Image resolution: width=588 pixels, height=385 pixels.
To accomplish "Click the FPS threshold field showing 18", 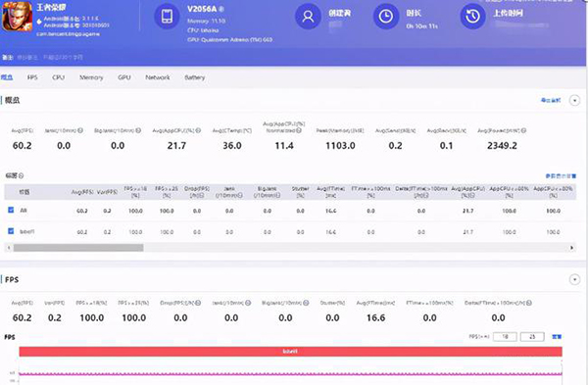I will click(505, 337).
